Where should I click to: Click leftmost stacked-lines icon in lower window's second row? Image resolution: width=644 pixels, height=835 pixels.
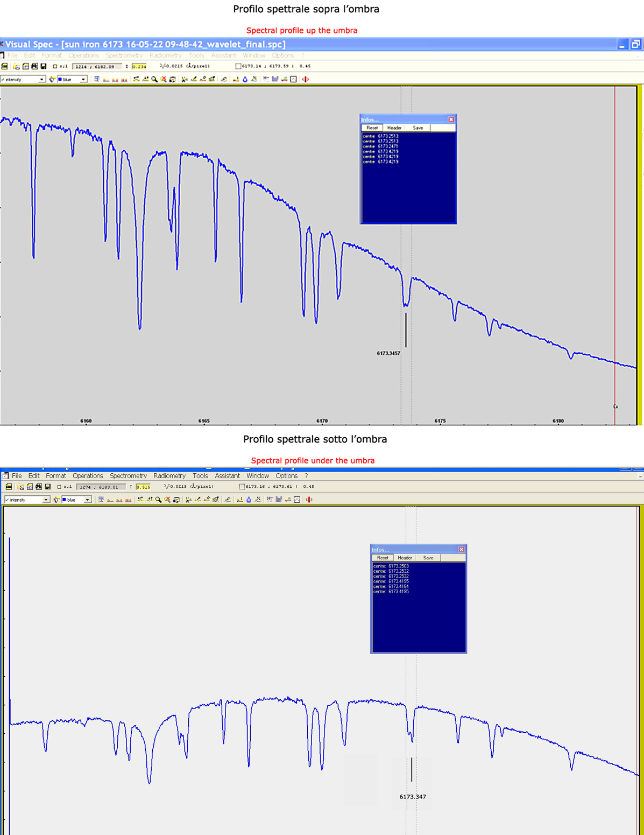tap(9, 487)
